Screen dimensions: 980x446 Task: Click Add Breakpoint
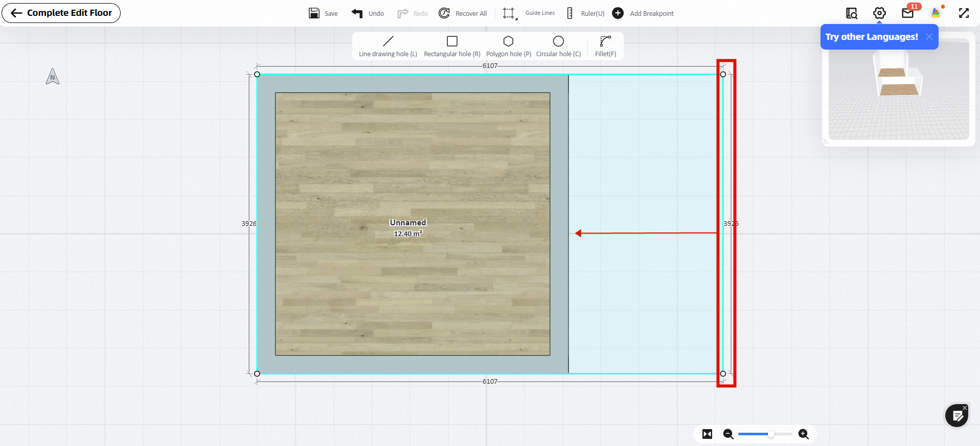click(643, 13)
